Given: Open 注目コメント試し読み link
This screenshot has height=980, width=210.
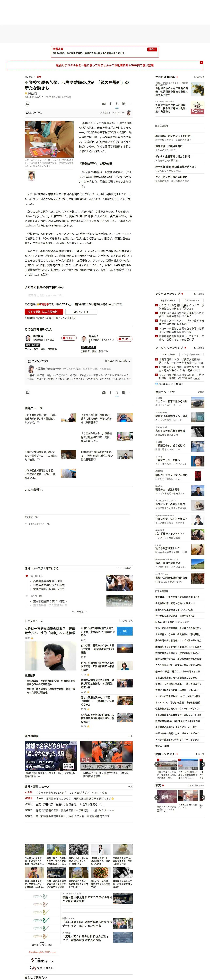Looking at the screenshot, I should [118, 361].
